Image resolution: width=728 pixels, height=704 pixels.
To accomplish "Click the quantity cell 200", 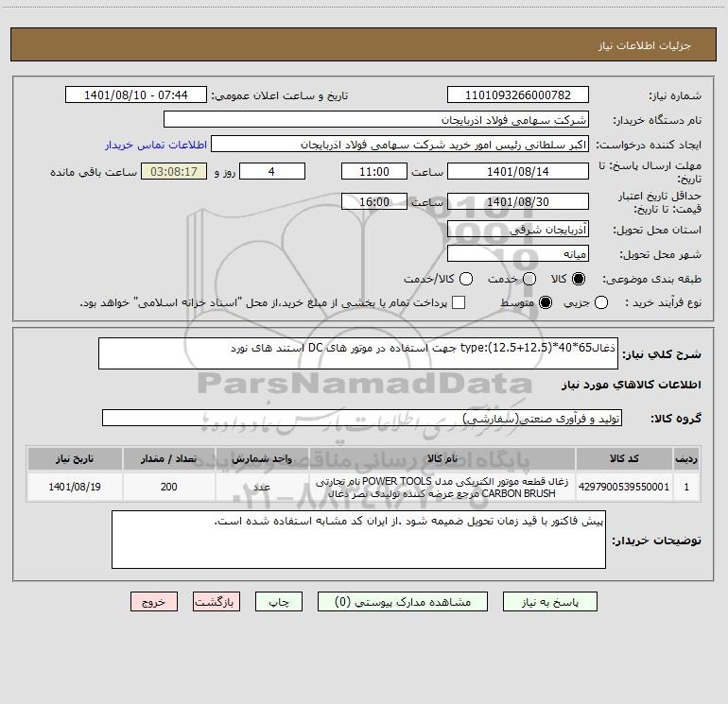I will click(x=168, y=487).
